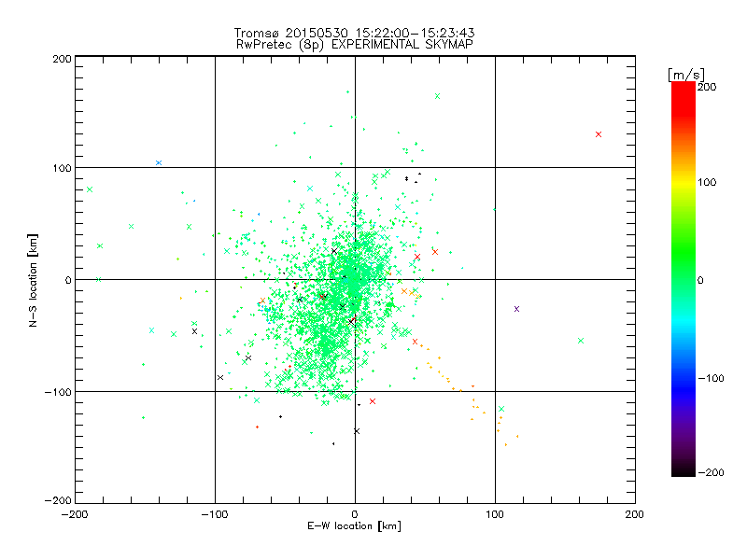The image size is (747, 560).
Task: Click the purple X marker east of center
Action: [516, 309]
